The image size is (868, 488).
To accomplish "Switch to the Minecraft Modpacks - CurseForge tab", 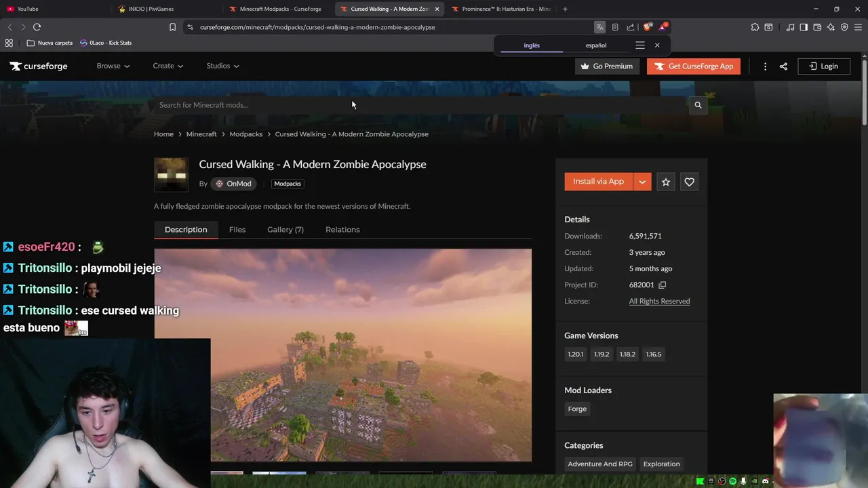I will pyautogui.click(x=278, y=9).
